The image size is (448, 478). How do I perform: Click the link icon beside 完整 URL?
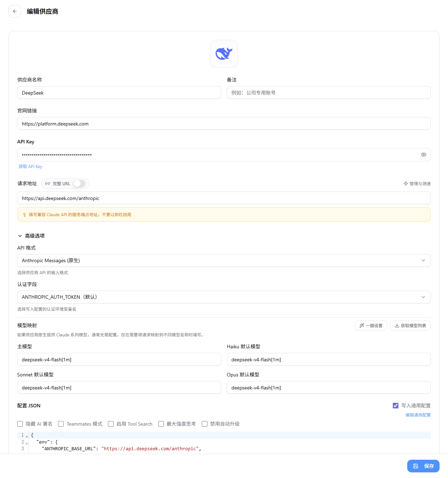pos(47,183)
